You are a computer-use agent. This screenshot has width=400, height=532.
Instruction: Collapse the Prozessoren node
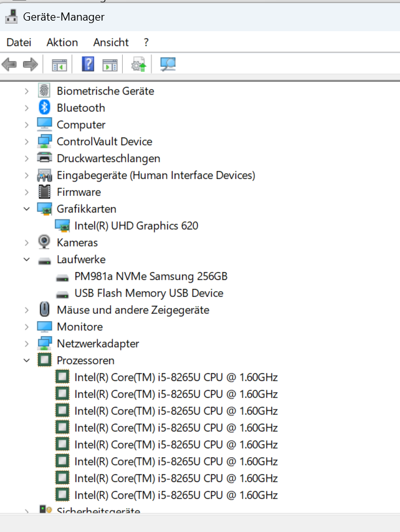pos(26,360)
